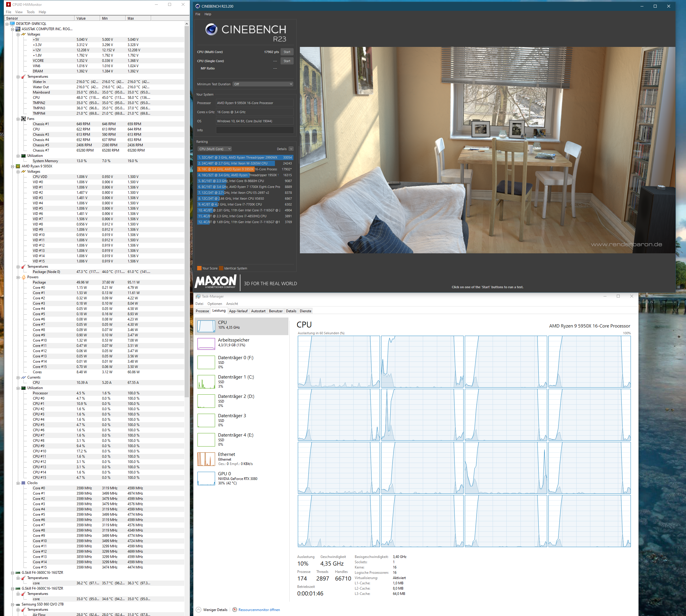
Task: Switch to Details tab in Task-Manager
Action: click(291, 311)
